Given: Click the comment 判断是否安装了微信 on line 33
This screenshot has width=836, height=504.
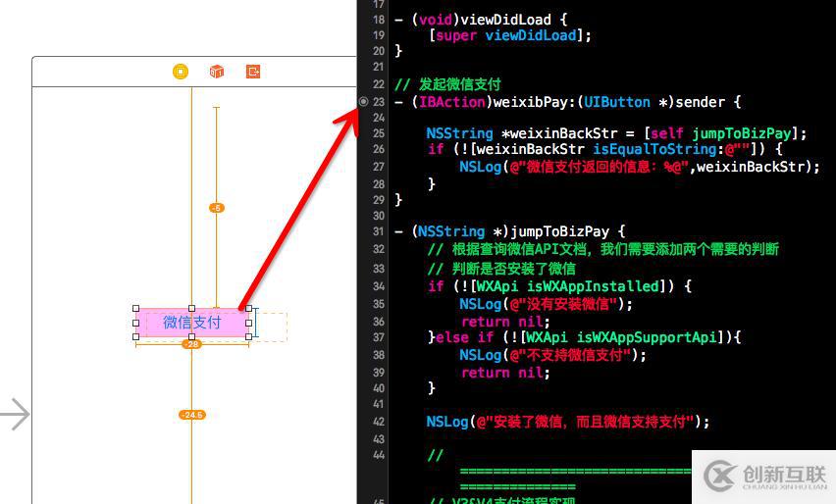Looking at the screenshot, I should point(514,269).
